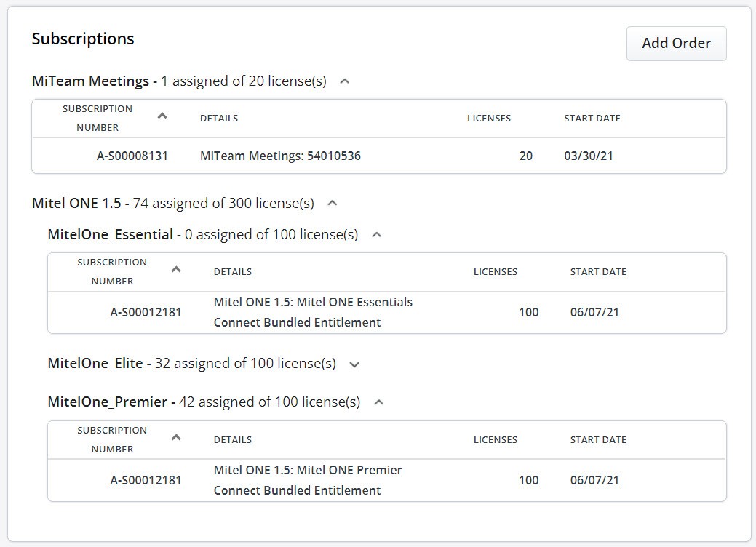Screen dimensions: 756x547
Task: Expand the MitelOne_Elite license group
Action: [354, 364]
